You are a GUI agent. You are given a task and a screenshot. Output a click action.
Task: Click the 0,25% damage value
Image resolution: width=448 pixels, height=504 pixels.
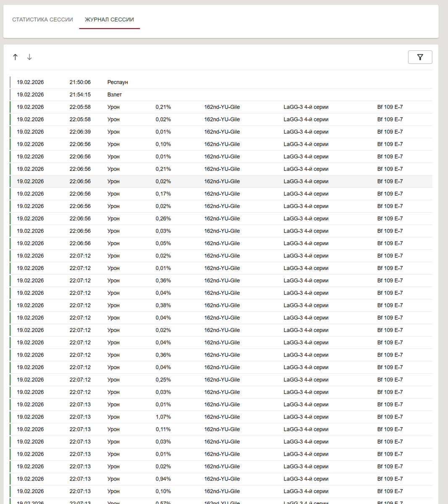pos(163,380)
